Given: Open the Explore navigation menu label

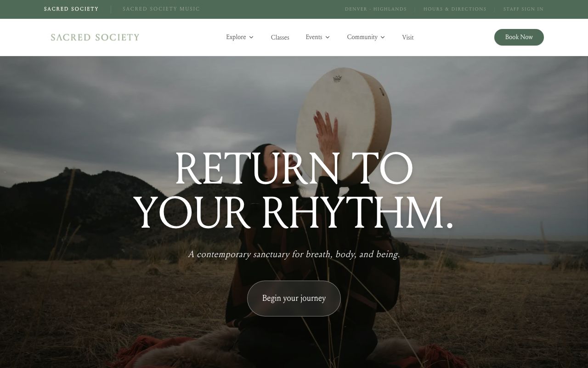Looking at the screenshot, I should (236, 37).
